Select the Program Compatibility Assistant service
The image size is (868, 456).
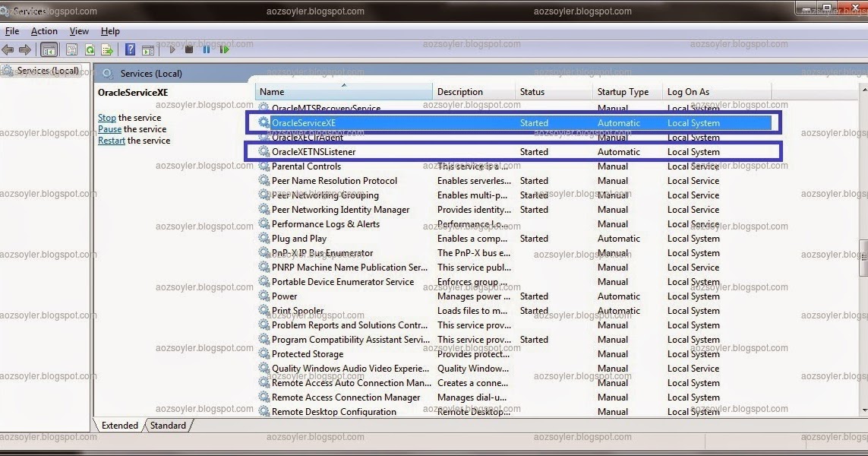(350, 339)
